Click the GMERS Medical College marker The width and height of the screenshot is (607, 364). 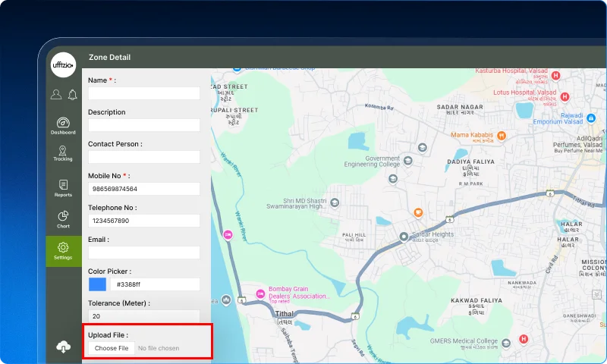coord(505,343)
